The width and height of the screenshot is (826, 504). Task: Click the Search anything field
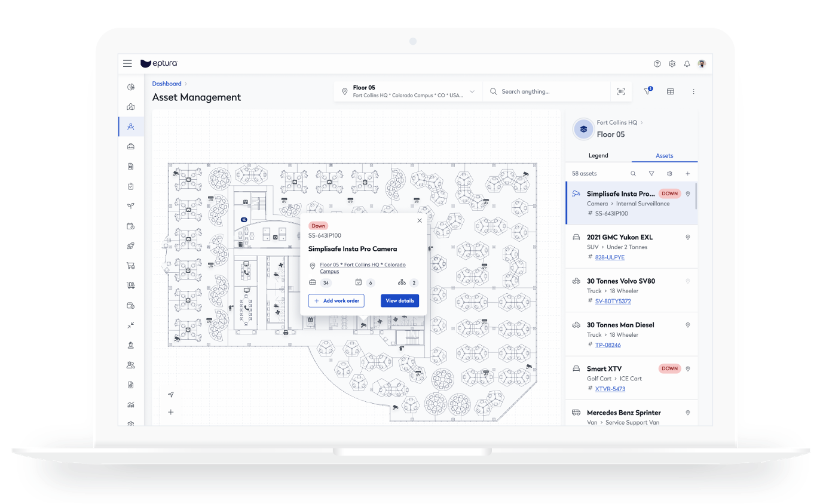[547, 91]
